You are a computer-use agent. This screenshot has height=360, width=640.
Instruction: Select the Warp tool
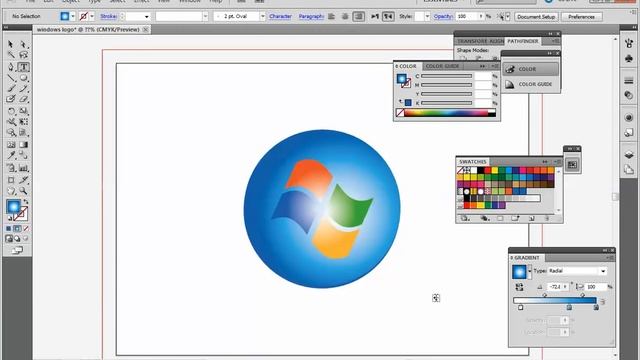coord(11,122)
